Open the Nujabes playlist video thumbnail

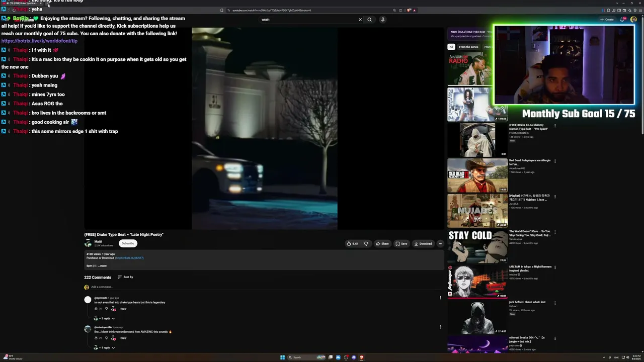(477, 211)
